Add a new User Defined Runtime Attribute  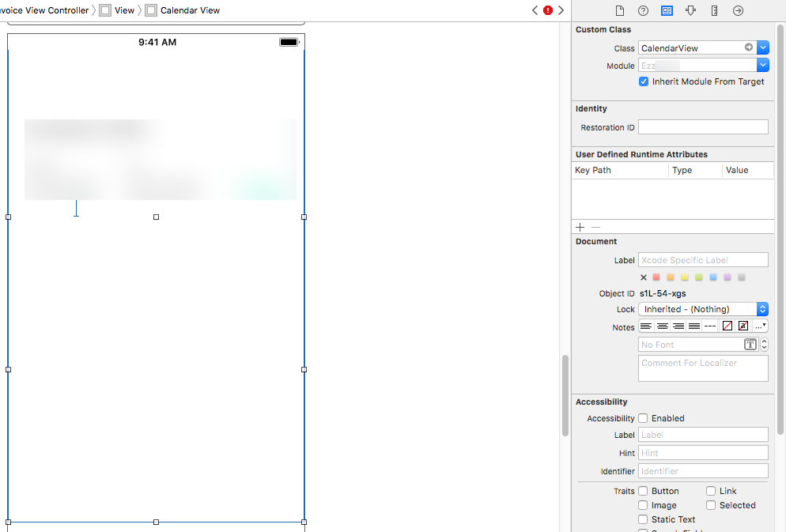(580, 227)
